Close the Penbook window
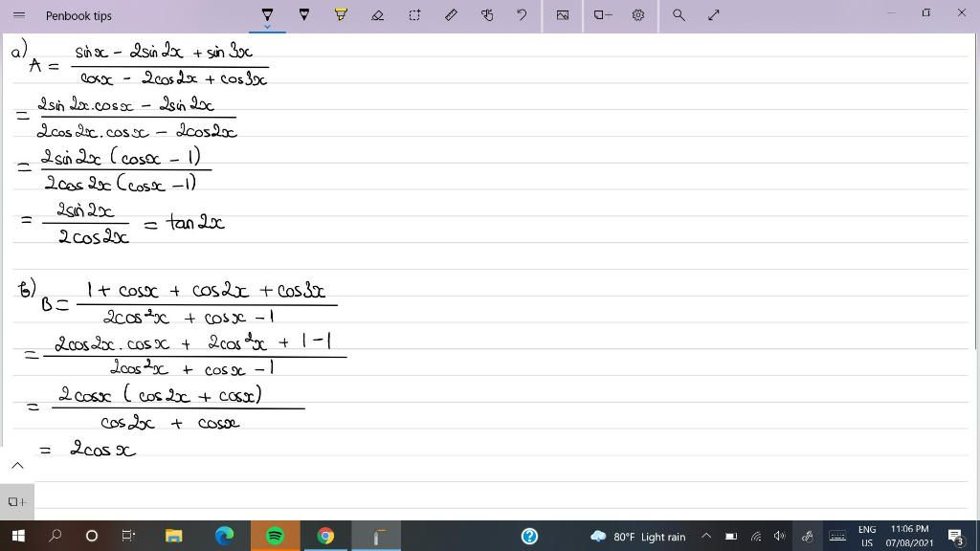 pos(962,13)
